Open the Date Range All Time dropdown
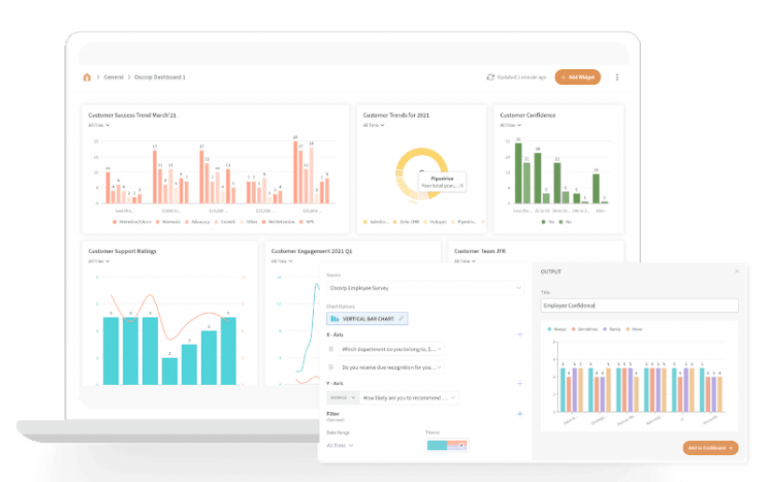 341,445
